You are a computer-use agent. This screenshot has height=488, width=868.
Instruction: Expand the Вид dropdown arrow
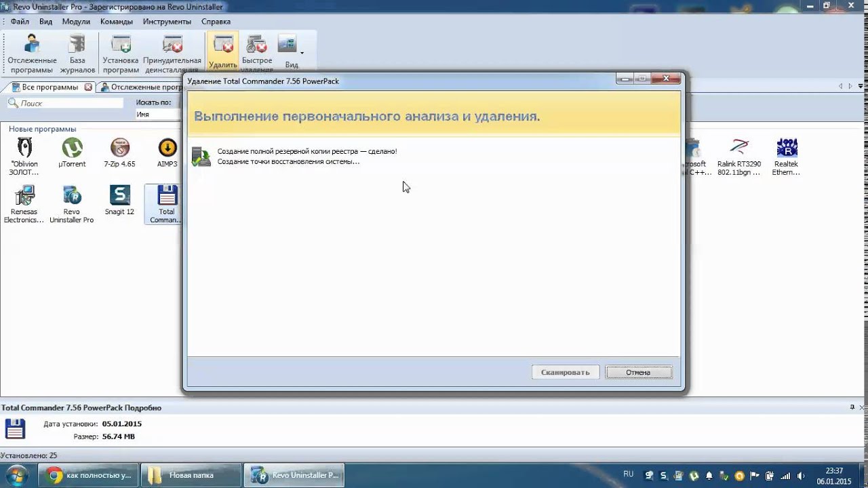coord(302,52)
